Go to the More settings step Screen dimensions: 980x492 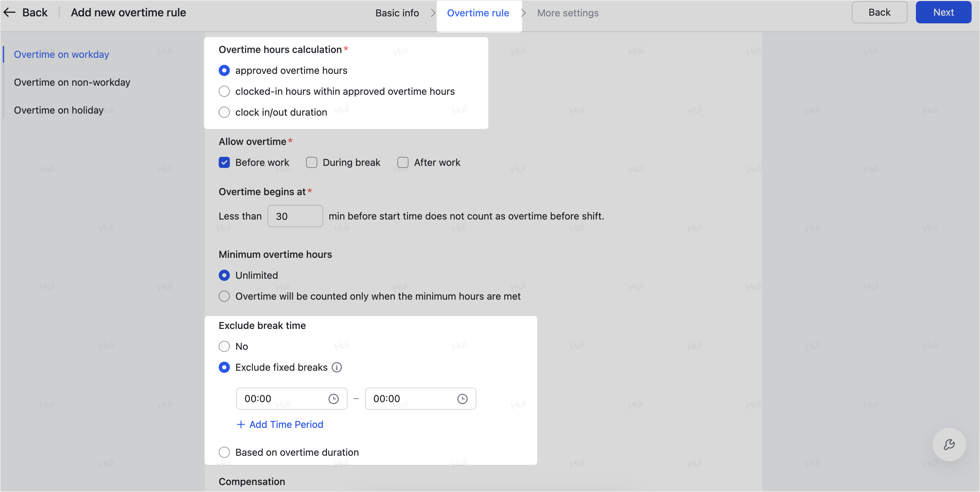click(568, 13)
